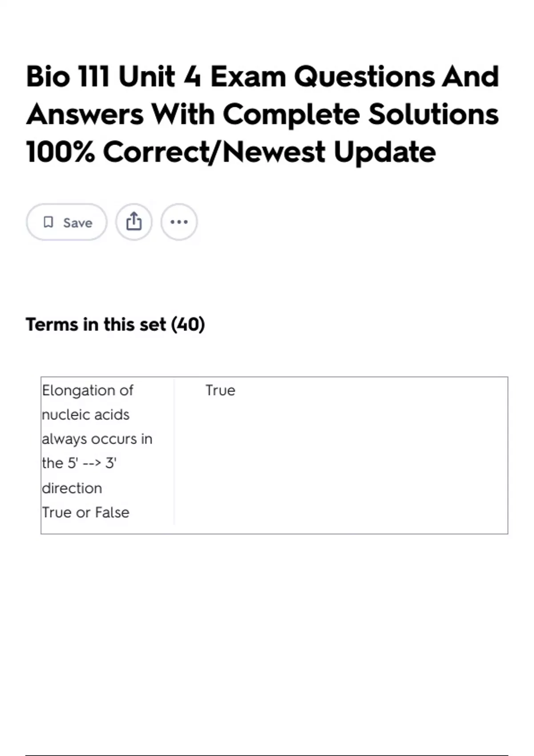Click the 'True or False' prompt line
This screenshot has width=534, height=756.
(85, 512)
